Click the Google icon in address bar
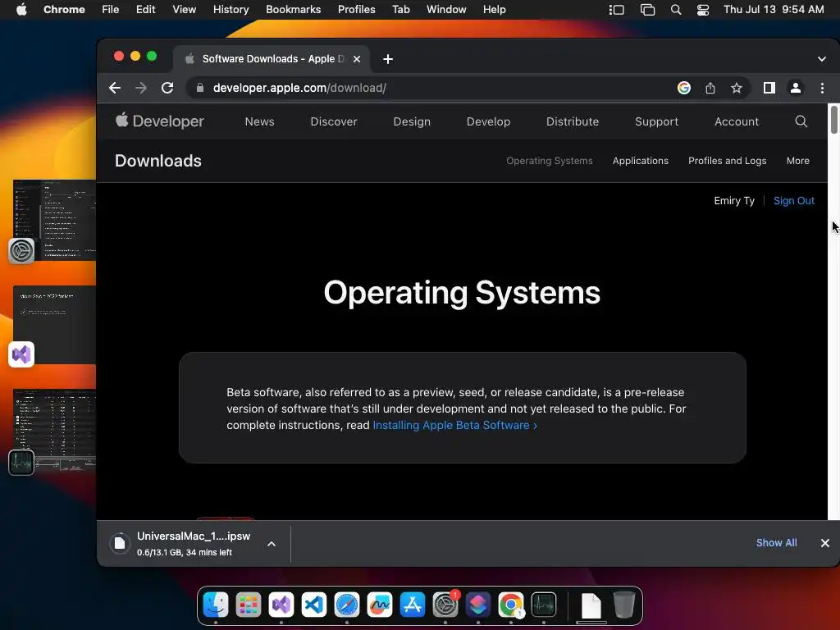 coord(683,88)
